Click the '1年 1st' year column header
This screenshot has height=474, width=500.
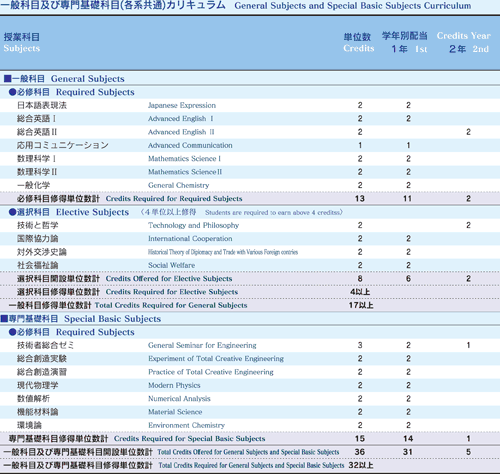point(409,49)
